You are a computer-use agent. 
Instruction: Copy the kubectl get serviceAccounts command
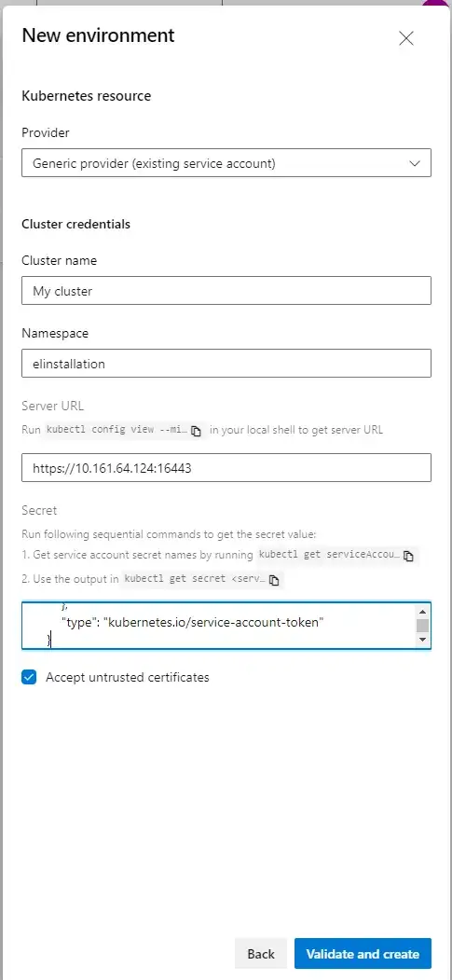click(x=408, y=556)
